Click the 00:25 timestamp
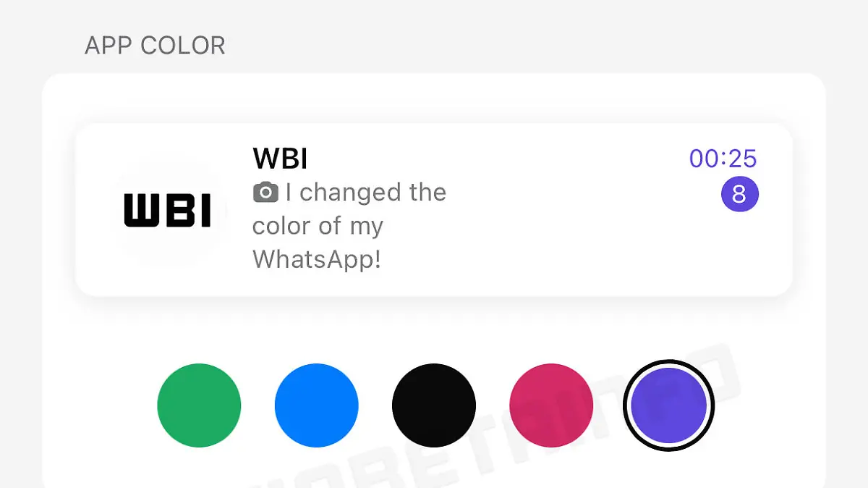 [x=723, y=159]
